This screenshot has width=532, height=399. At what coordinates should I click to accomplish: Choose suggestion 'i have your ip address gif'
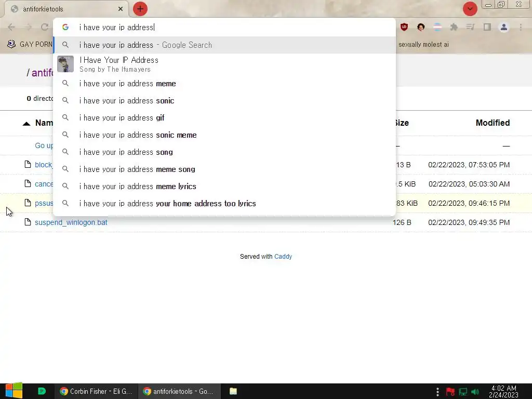[224, 118]
